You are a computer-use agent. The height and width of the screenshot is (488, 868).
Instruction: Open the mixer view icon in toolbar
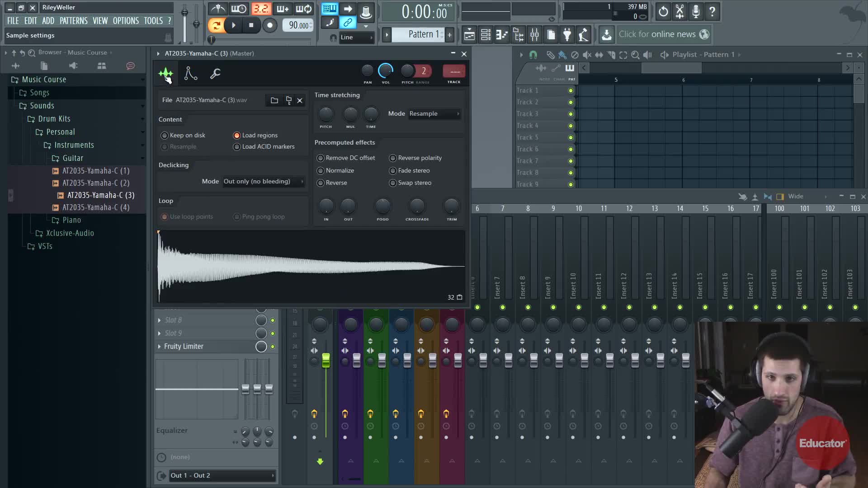[x=534, y=34]
